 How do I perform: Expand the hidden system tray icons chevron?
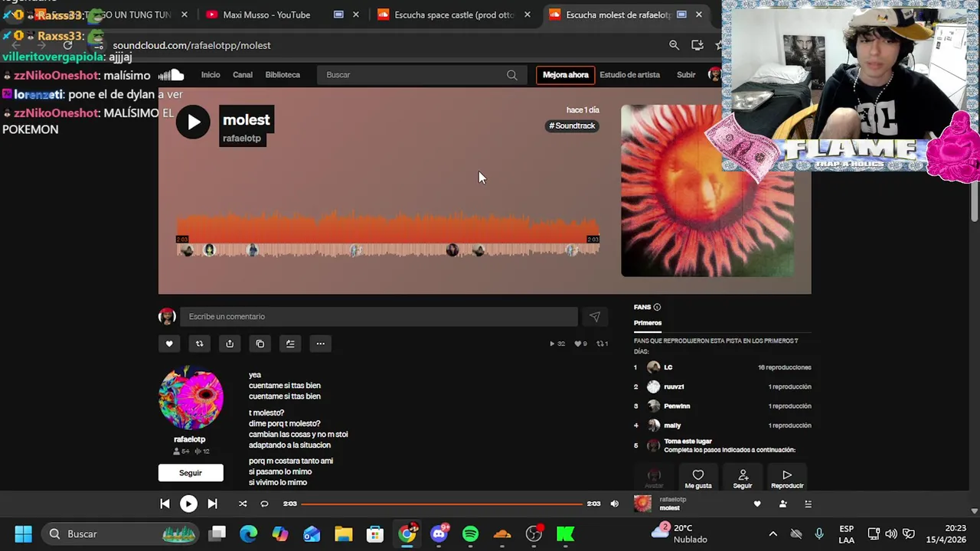[x=773, y=534]
